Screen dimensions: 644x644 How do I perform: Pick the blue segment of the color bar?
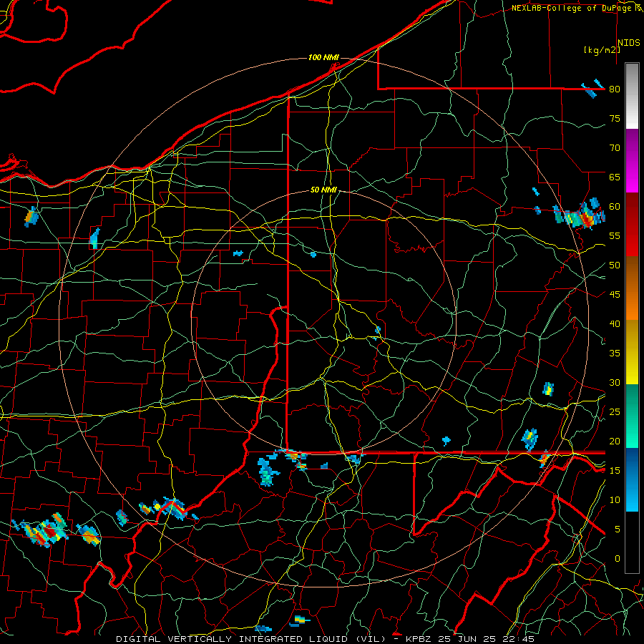coord(632,479)
